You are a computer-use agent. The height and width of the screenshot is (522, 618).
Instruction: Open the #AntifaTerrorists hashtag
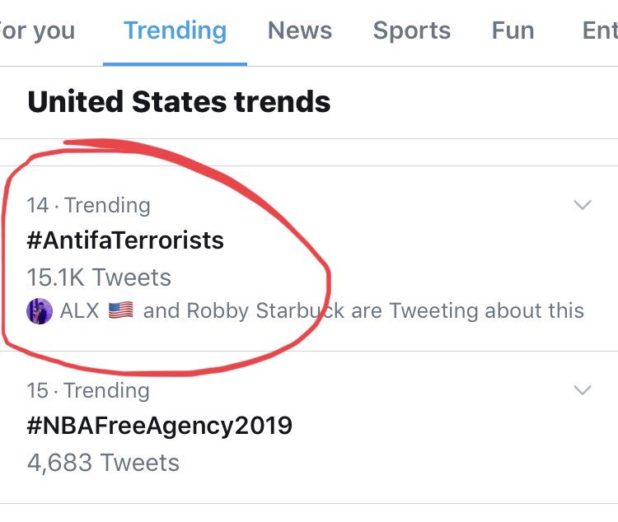point(125,240)
